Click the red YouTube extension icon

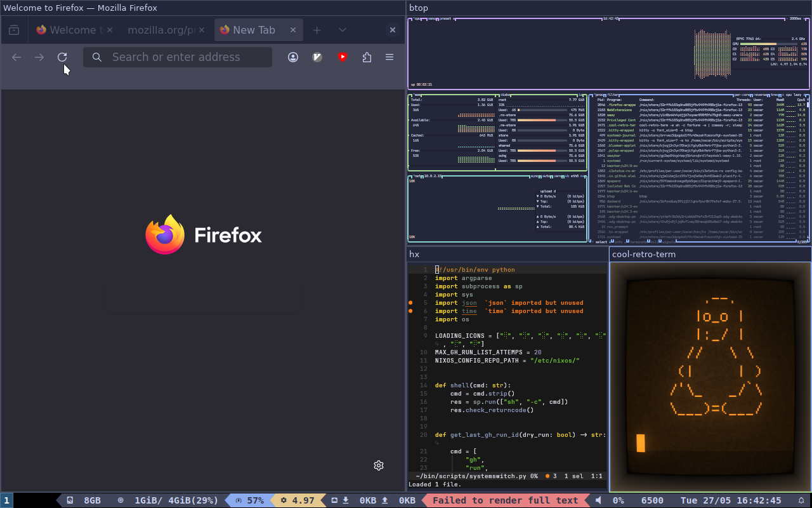(343, 57)
